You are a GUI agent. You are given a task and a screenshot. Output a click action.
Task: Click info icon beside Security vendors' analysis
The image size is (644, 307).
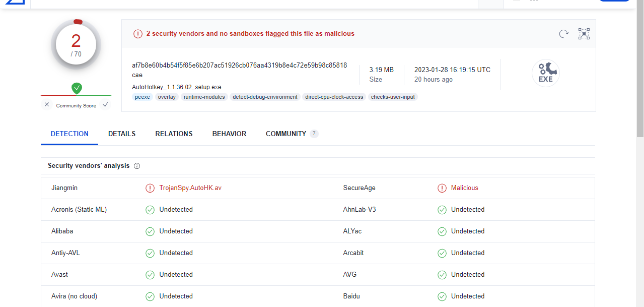coord(137,166)
